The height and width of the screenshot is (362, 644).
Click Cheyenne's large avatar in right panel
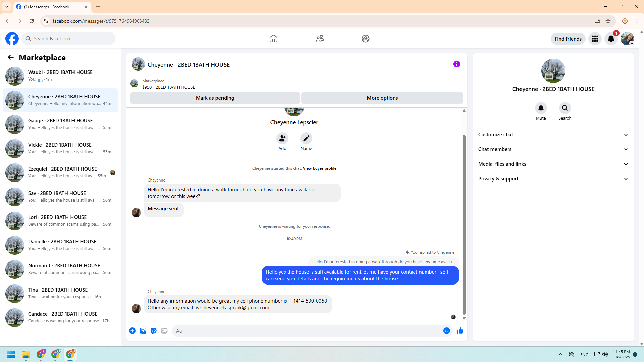click(x=553, y=71)
